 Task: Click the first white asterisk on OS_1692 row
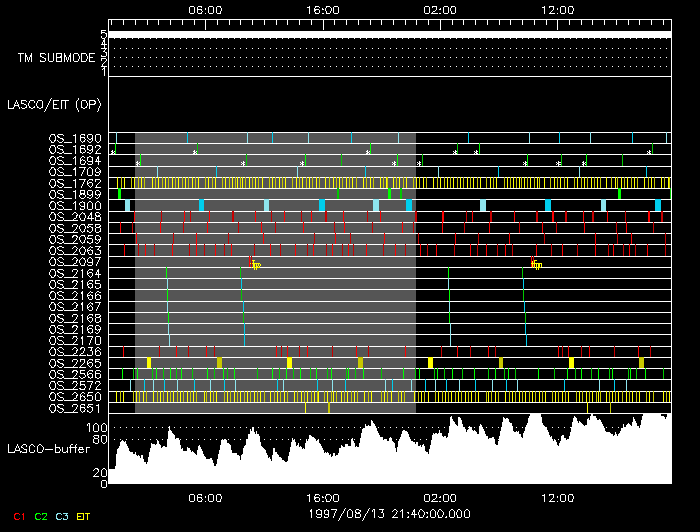tap(113, 152)
